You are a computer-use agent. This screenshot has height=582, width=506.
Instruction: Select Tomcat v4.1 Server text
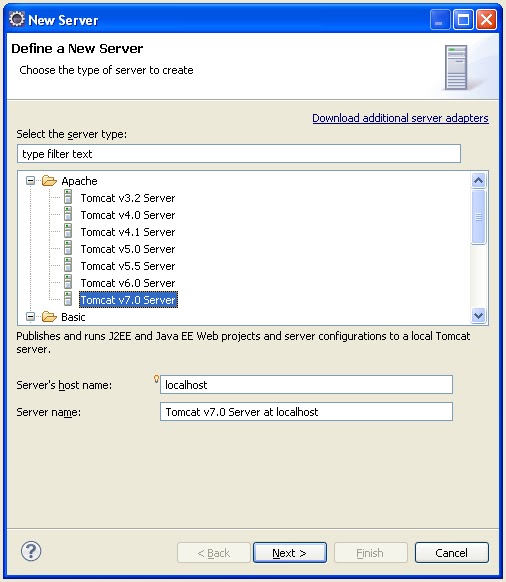coord(128,232)
